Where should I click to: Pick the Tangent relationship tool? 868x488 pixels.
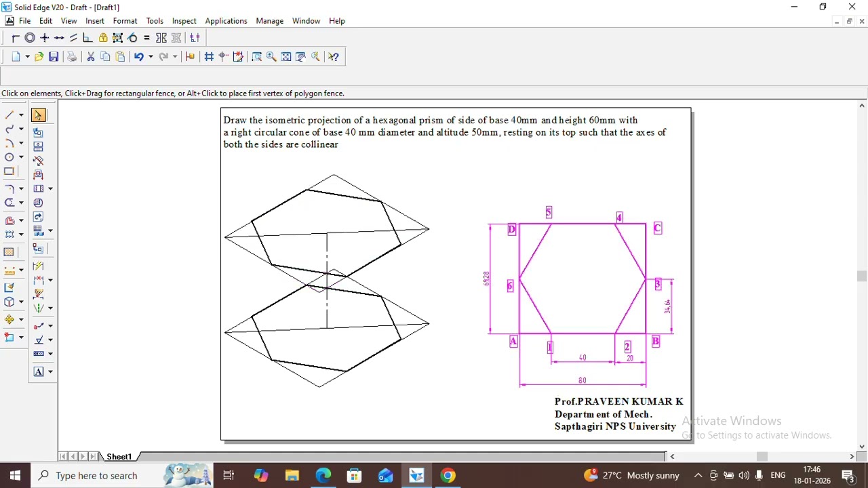[132, 38]
